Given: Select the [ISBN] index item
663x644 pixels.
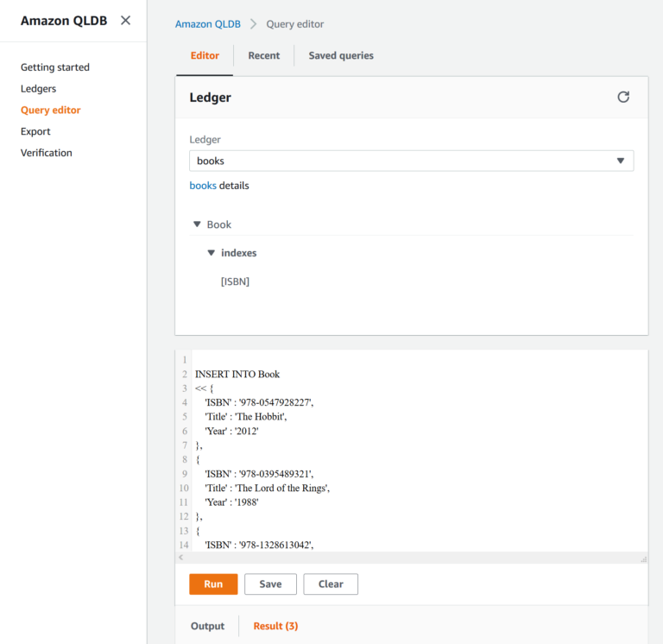Looking at the screenshot, I should coord(235,281).
